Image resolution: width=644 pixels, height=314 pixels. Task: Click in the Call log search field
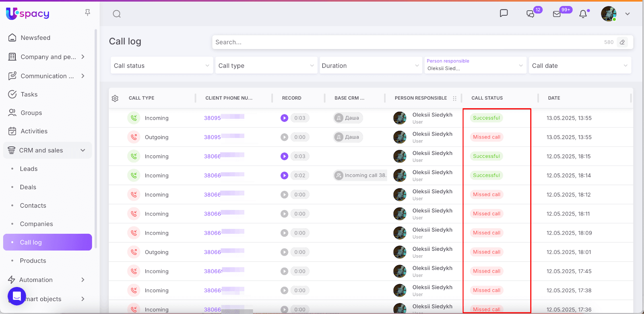click(402, 42)
